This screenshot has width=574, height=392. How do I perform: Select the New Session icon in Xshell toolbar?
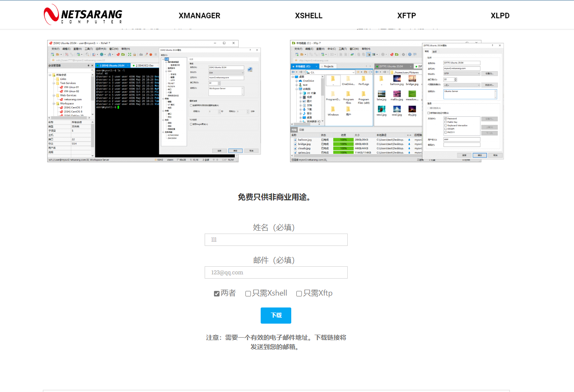pyautogui.click(x=53, y=54)
